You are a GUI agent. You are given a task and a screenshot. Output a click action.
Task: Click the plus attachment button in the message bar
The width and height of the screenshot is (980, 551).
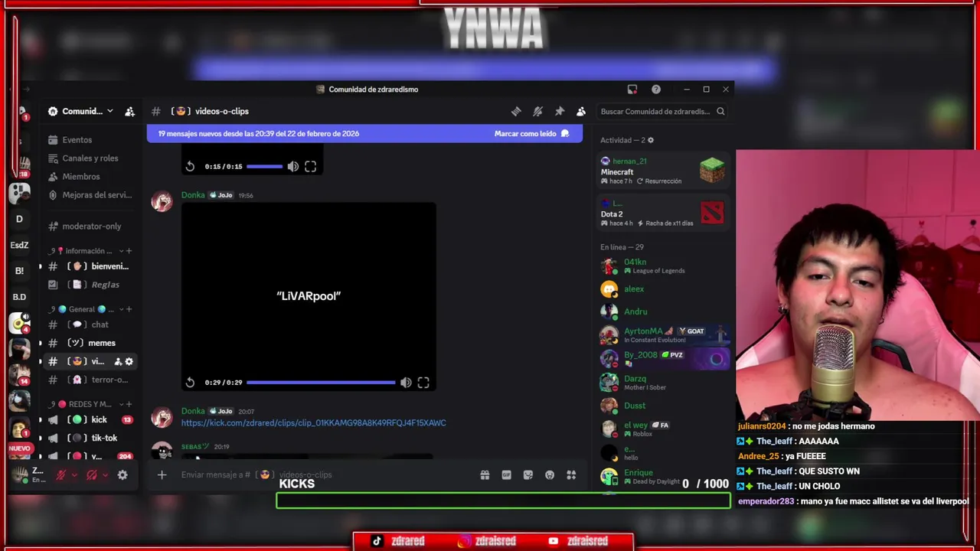click(x=162, y=475)
